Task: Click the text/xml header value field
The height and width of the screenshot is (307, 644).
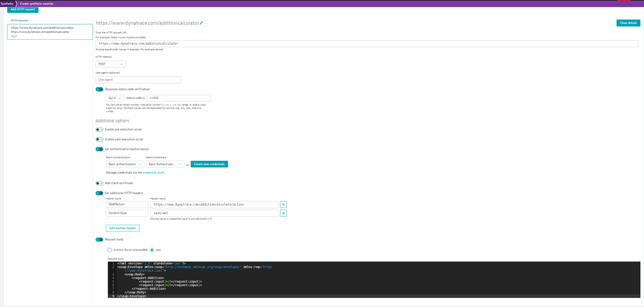Action: pos(214,213)
